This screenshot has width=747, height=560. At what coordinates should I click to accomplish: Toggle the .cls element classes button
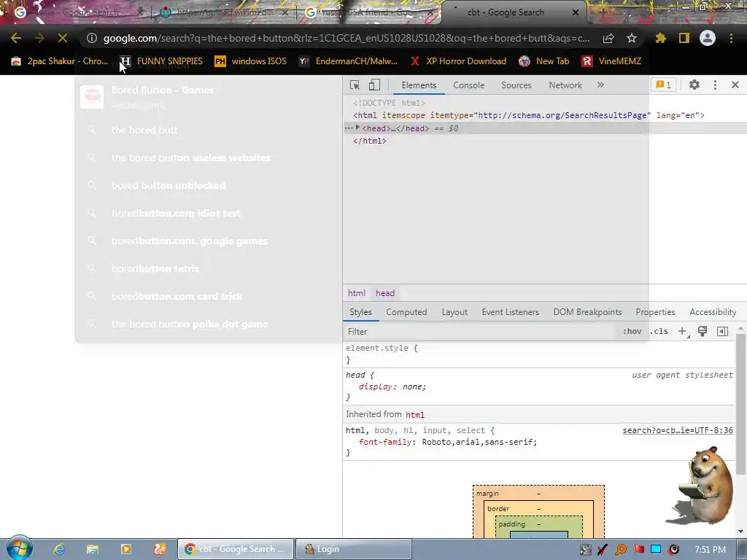pyautogui.click(x=659, y=332)
